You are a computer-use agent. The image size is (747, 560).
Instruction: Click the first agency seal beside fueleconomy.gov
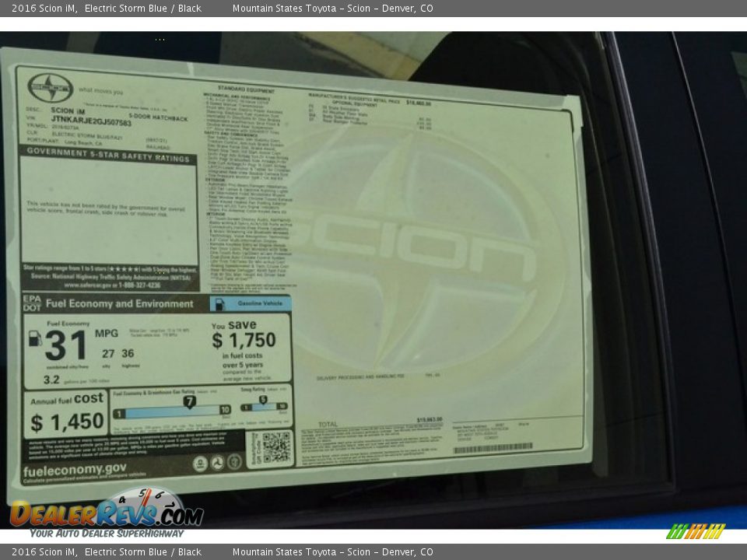point(200,464)
